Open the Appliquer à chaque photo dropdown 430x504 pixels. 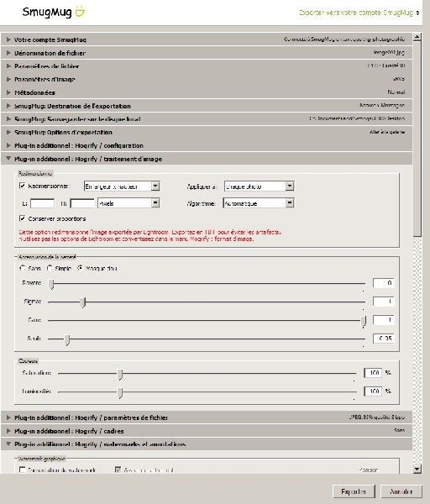coord(259,186)
